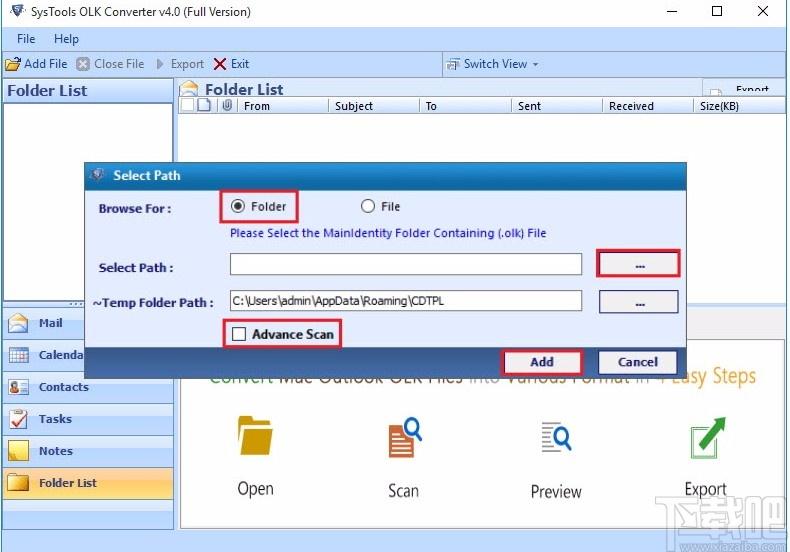
Task: Click the red Exit X icon
Action: pyautogui.click(x=220, y=64)
